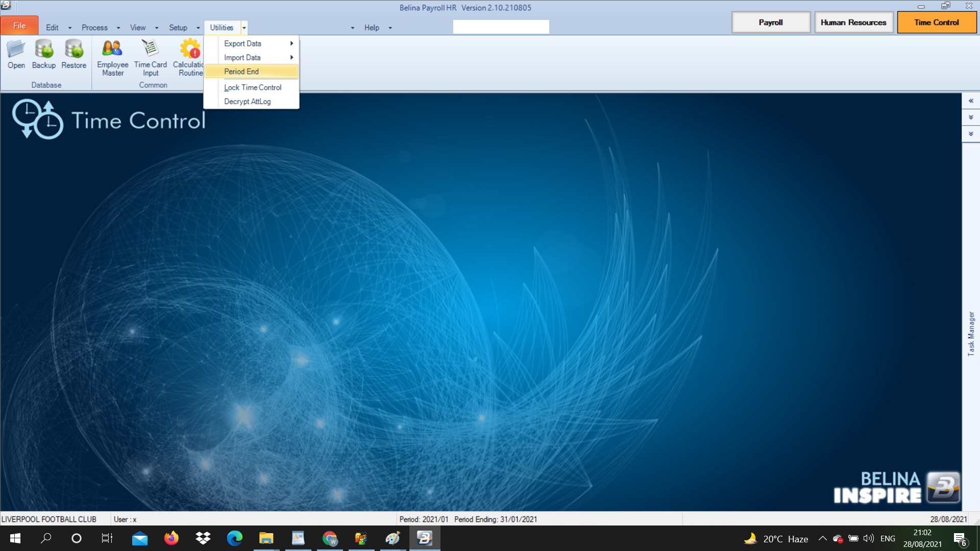Open the Edit menu

click(52, 28)
